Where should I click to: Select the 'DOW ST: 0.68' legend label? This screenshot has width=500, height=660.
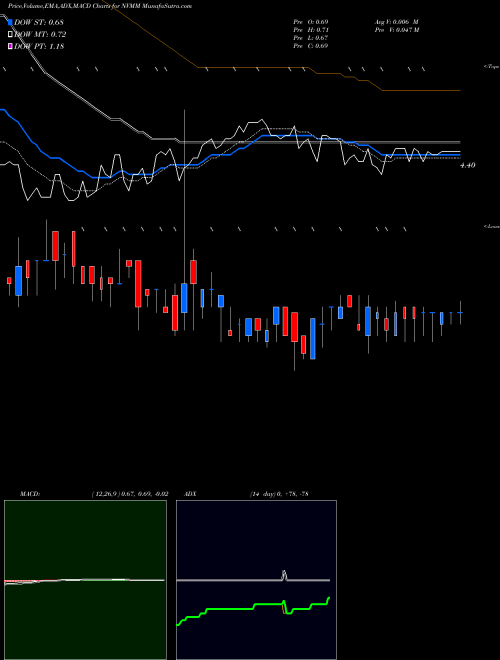(x=39, y=22)
